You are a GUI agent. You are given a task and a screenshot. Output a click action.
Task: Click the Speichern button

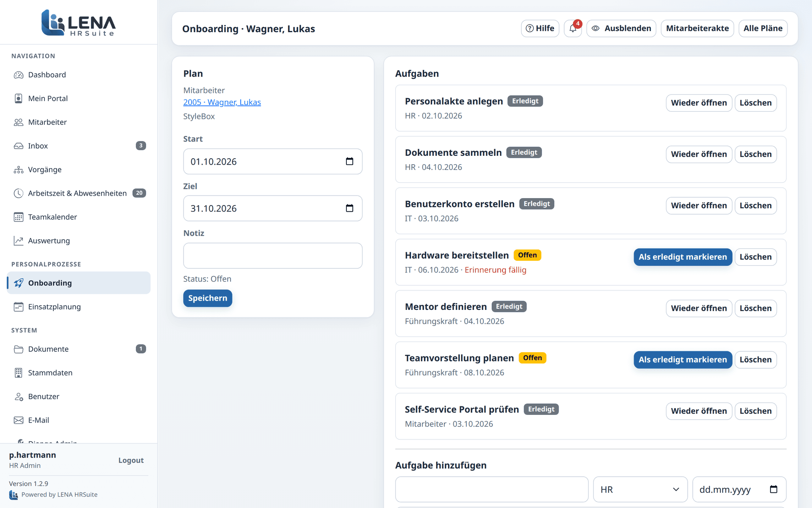pyautogui.click(x=208, y=298)
